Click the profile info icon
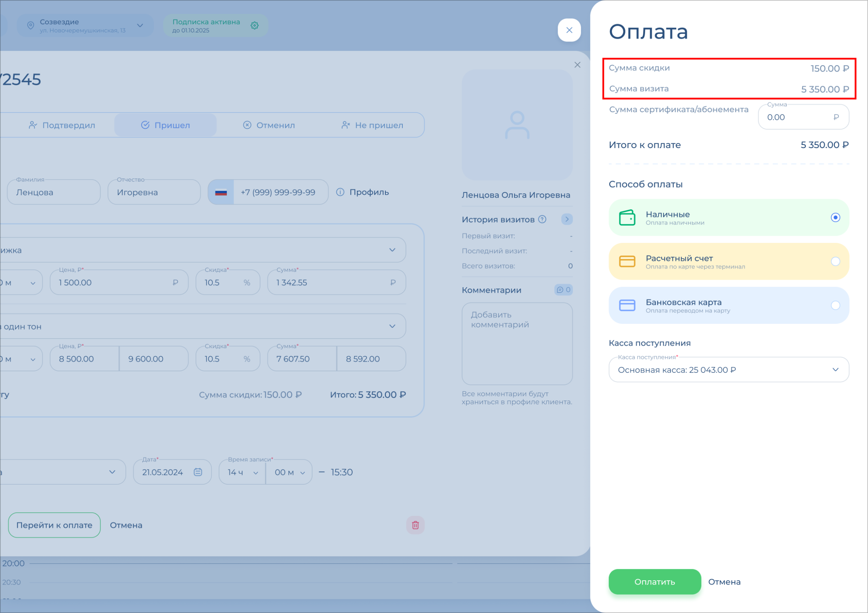Screen dimensions: 868x613 [x=340, y=192]
